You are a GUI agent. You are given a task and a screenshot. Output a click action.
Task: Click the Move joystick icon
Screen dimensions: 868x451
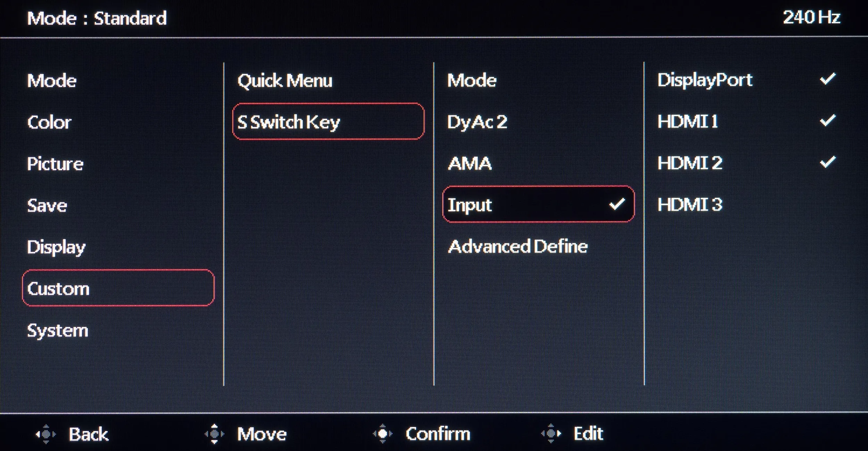(x=214, y=434)
